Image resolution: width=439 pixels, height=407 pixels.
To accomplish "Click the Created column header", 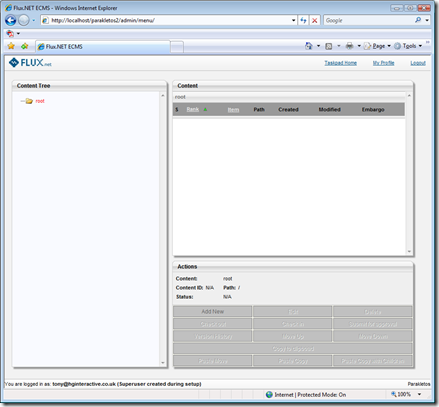I will pos(288,109).
